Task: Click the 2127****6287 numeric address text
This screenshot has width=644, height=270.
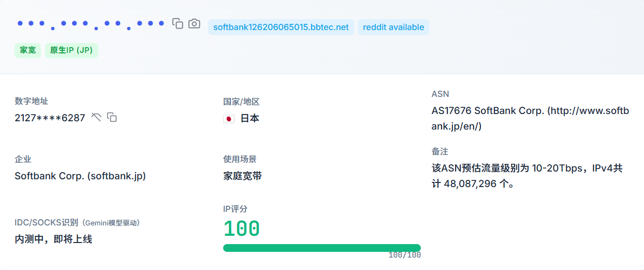Action: coord(50,118)
